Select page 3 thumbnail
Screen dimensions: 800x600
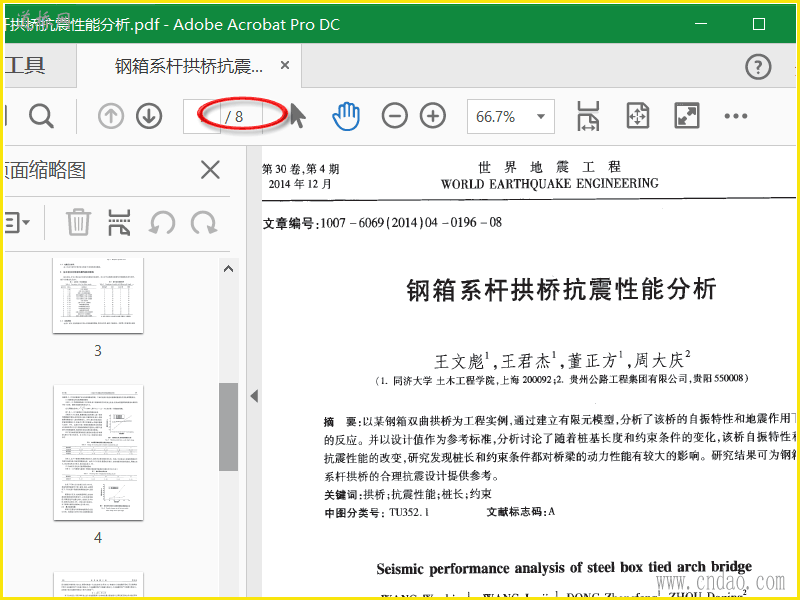coord(98,295)
